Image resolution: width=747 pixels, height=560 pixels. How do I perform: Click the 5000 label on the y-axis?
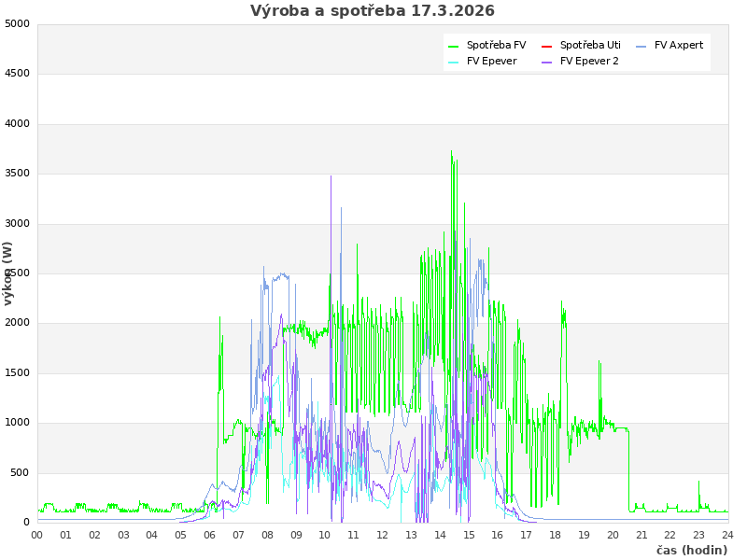pos(17,24)
